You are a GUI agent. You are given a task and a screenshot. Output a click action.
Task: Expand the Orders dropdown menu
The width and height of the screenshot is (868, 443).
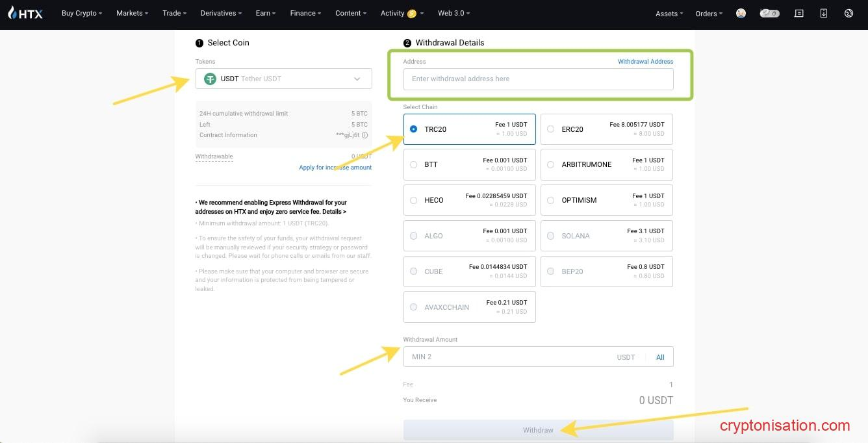click(x=709, y=14)
